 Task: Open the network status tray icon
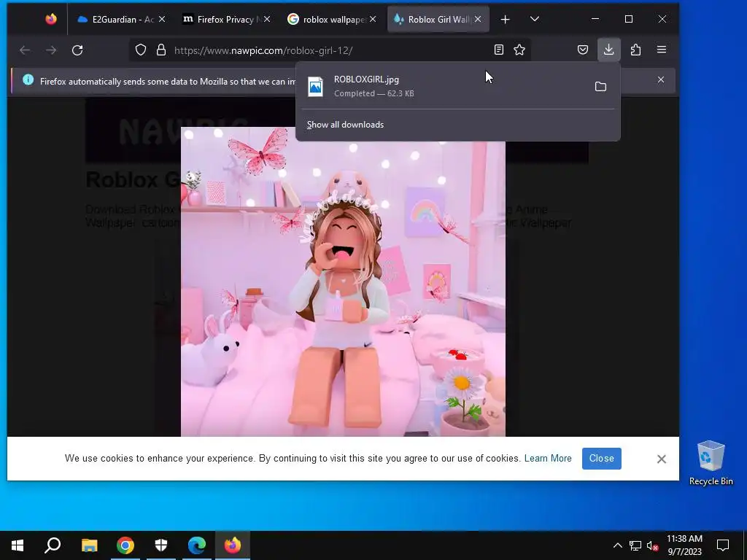(x=635, y=545)
